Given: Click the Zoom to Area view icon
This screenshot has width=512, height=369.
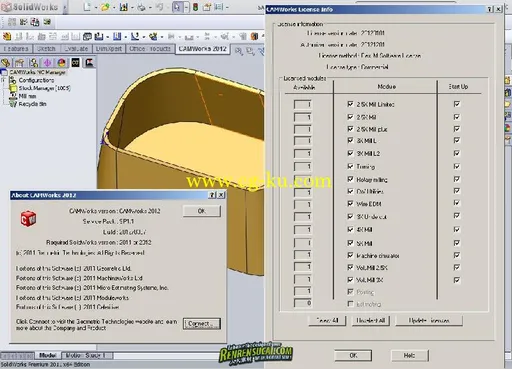Looking at the screenshot, I should coord(250,51).
